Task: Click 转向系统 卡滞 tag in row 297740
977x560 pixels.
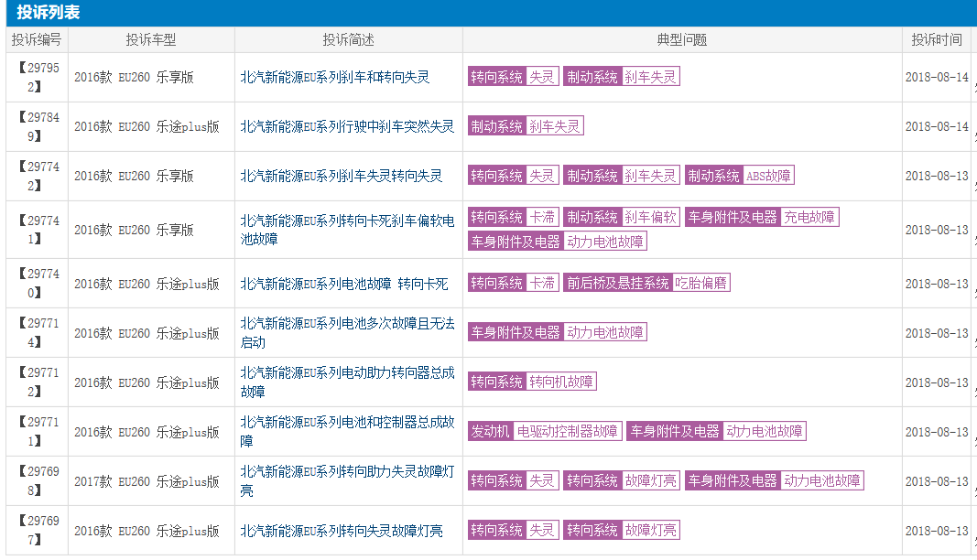Action: (514, 283)
